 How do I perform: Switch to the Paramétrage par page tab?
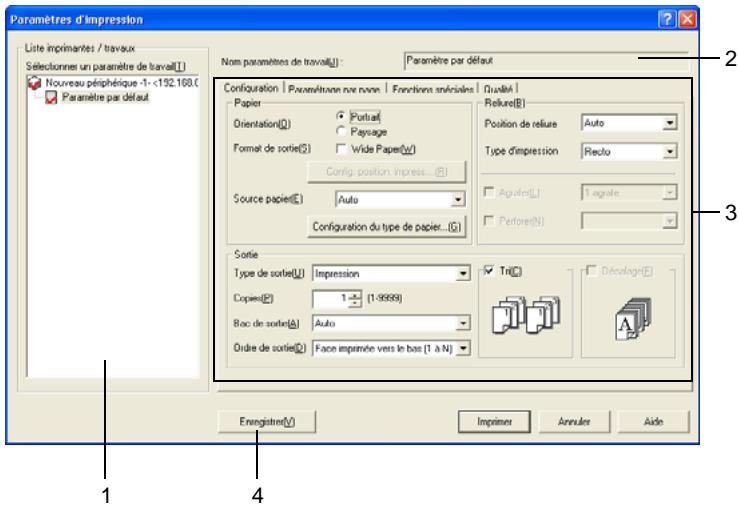click(334, 89)
